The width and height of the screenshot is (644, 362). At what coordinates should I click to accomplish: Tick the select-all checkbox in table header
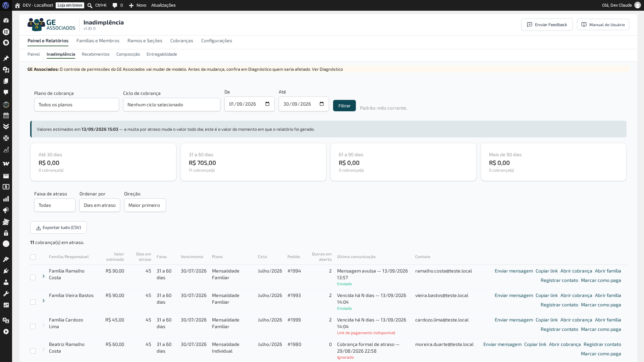33,257
